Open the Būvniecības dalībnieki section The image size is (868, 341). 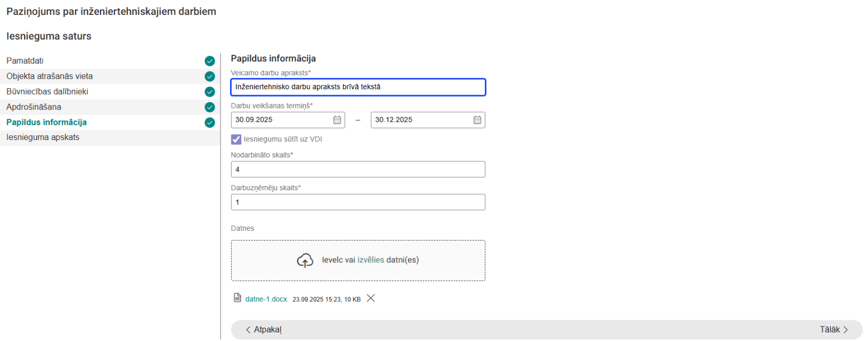point(47,92)
